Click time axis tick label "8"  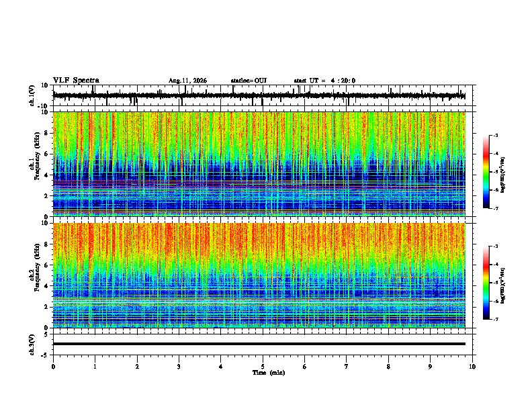pyautogui.click(x=388, y=367)
